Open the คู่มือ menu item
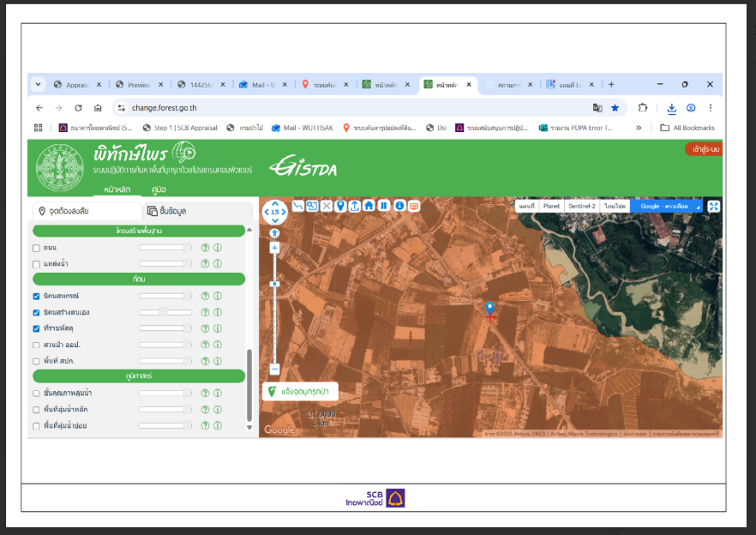 tap(159, 189)
